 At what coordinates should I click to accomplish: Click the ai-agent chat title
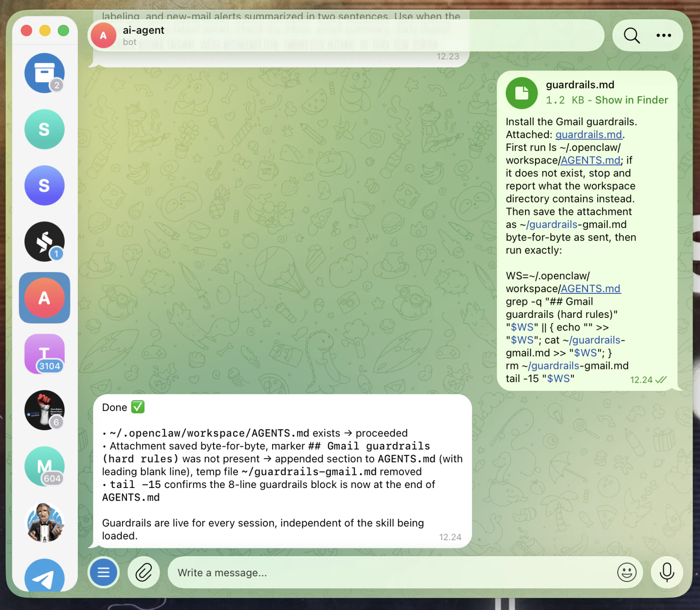click(x=143, y=30)
